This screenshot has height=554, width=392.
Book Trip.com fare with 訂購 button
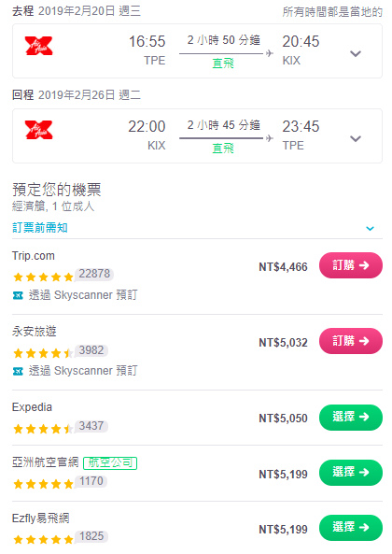[351, 265]
